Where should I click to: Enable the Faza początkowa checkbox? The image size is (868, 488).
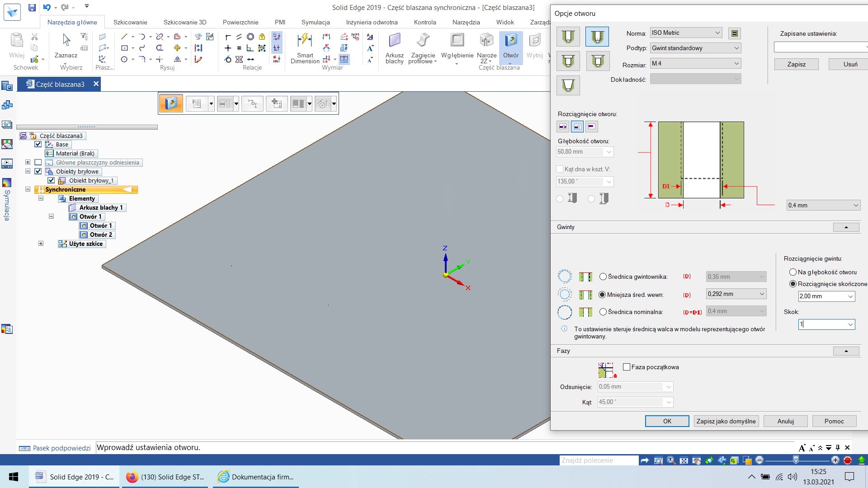pos(627,367)
